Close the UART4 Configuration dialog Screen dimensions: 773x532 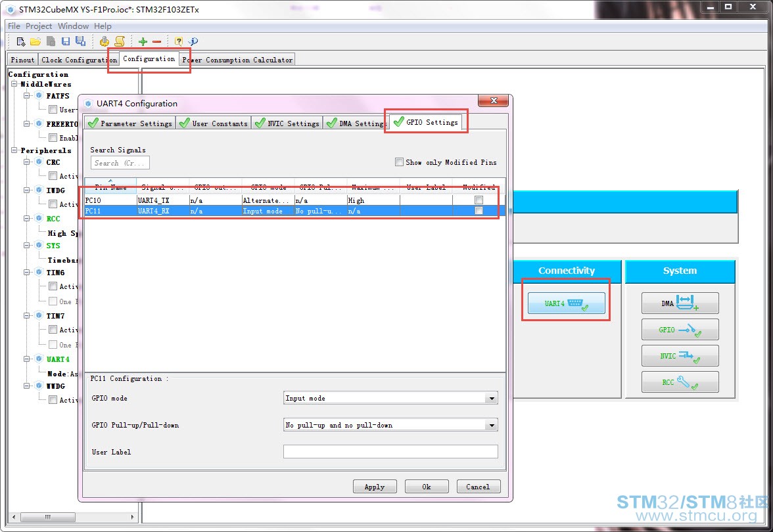point(494,100)
